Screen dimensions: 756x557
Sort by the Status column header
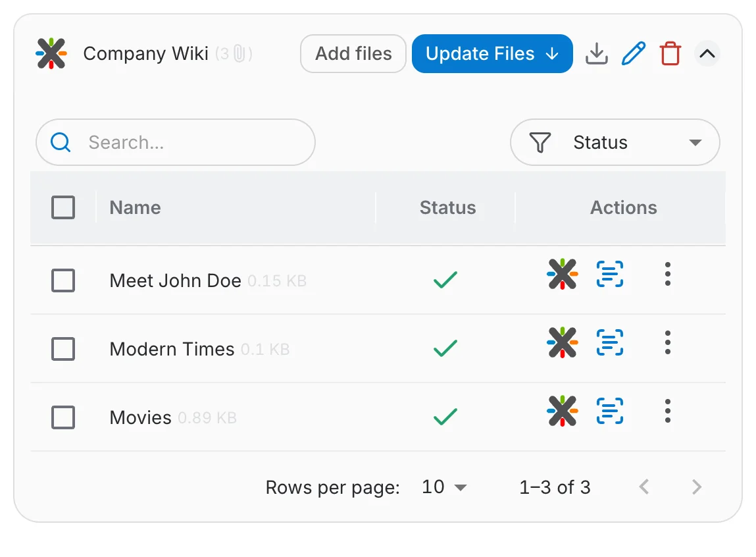tap(447, 208)
